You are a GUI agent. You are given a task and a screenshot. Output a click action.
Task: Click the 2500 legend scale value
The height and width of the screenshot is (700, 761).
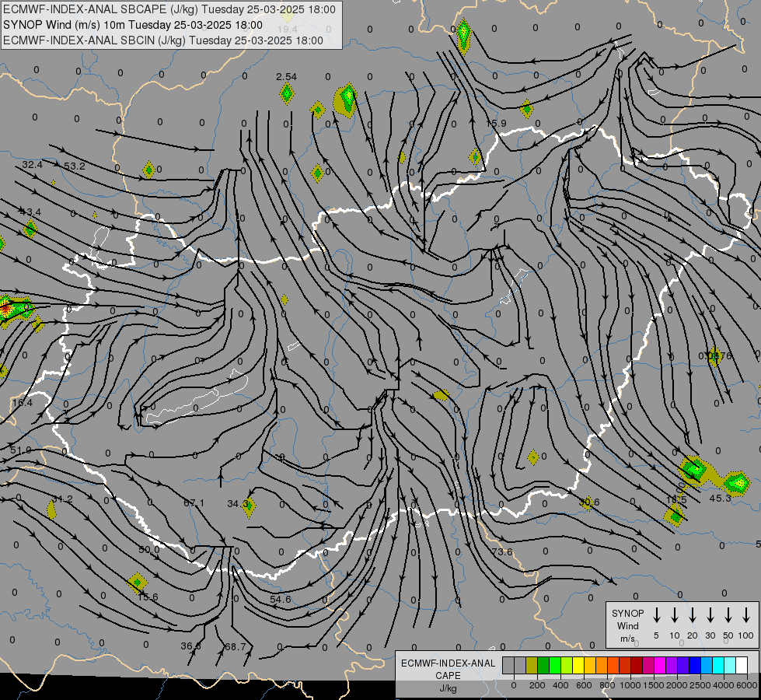click(700, 685)
